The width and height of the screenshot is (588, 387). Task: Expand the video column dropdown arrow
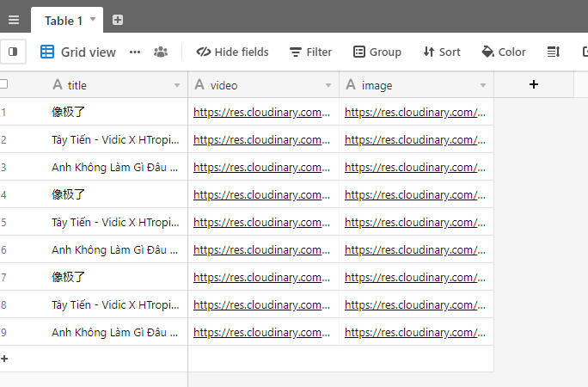click(328, 85)
